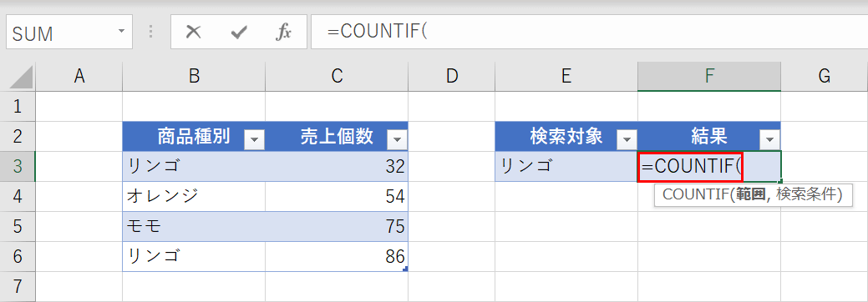The image size is (868, 302).
Task: Select row 5 header
Action: point(18,226)
